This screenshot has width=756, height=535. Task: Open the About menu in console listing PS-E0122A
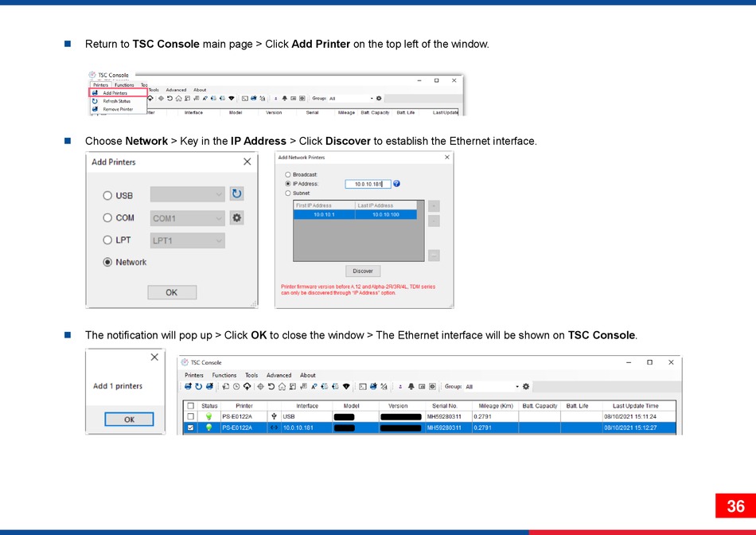coord(308,375)
